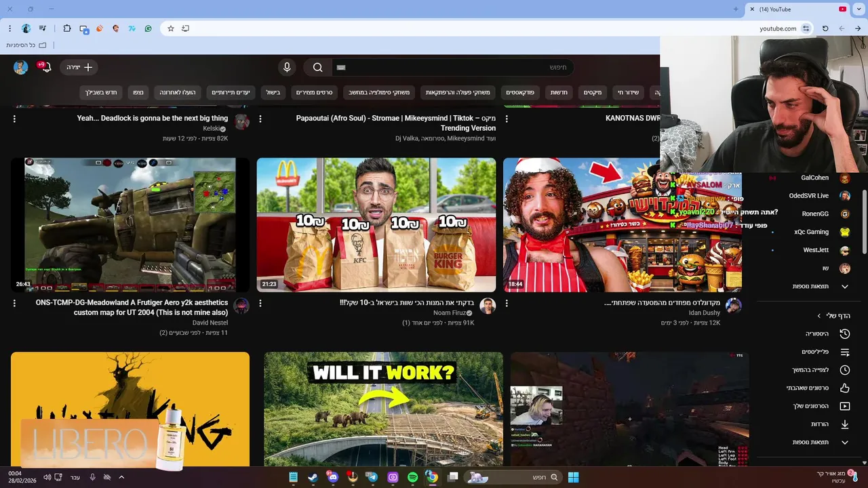The width and height of the screenshot is (868, 488).
Task: Click the magnifying glass search button
Action: [317, 67]
